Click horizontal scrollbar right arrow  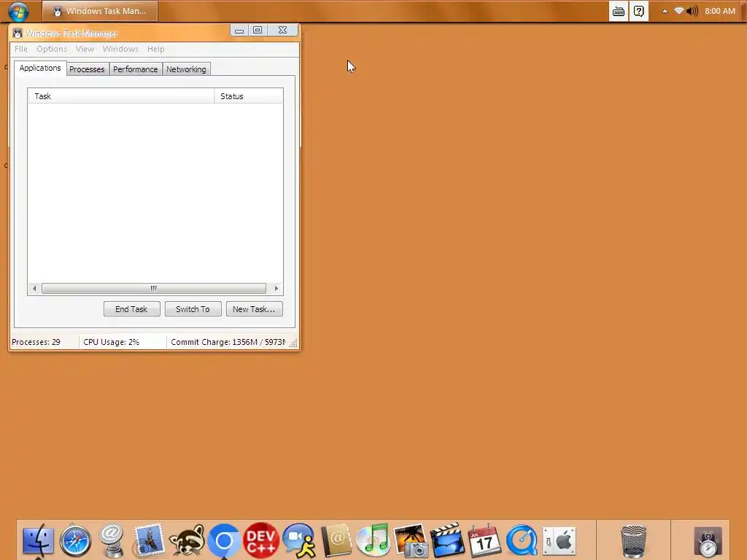(276, 289)
